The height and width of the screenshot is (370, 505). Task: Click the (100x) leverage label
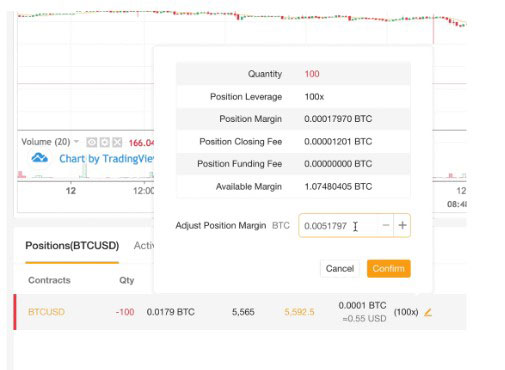(x=406, y=312)
